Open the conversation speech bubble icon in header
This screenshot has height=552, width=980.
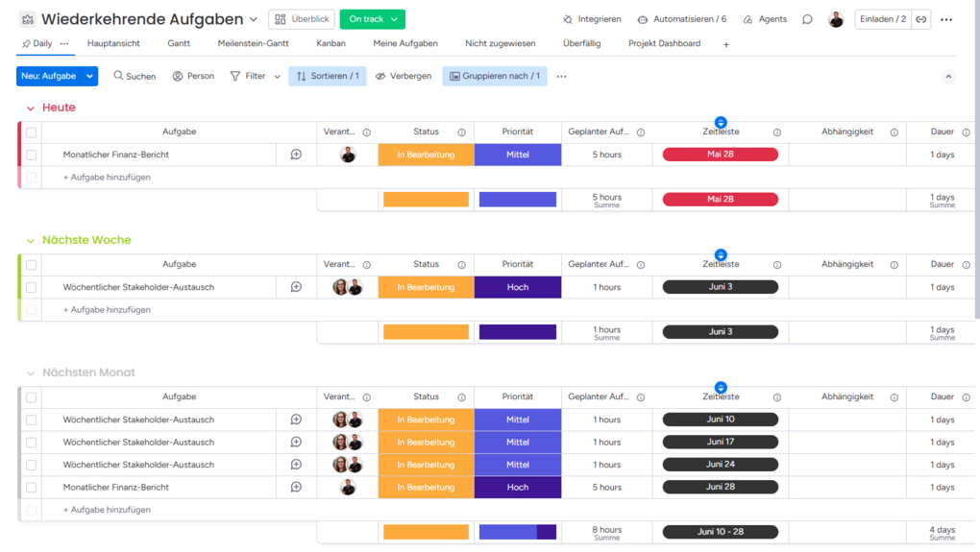[807, 19]
